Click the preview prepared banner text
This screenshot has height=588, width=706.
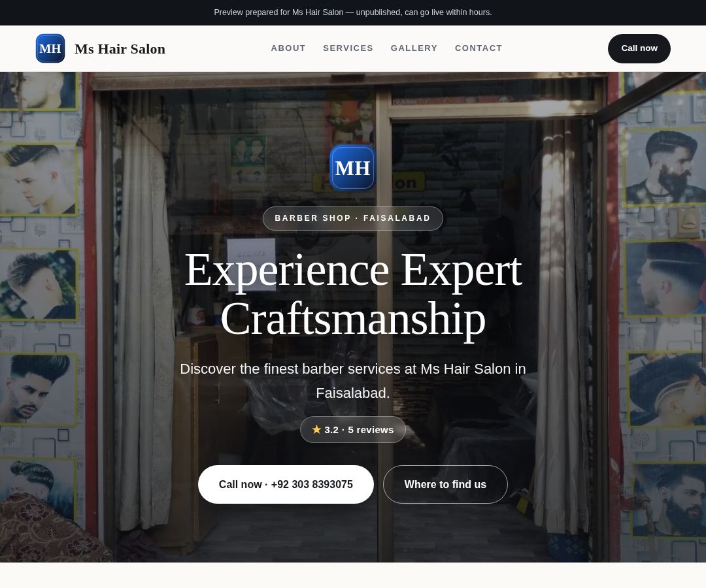[353, 12]
